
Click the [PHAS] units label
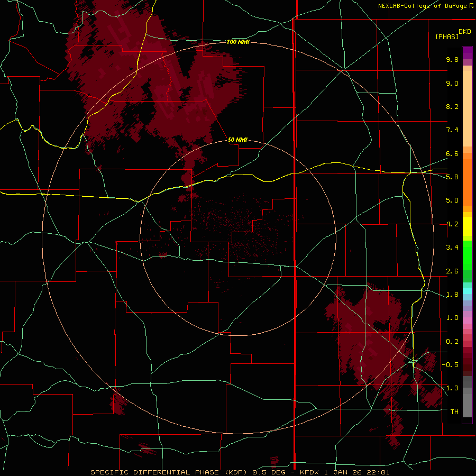tap(447, 37)
